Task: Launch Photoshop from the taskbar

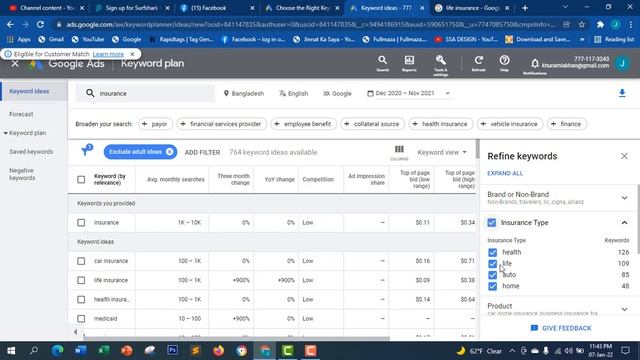Action: (172, 350)
